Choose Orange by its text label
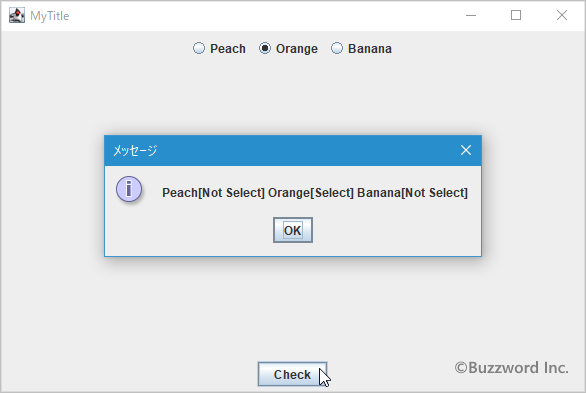The image size is (586, 393). click(297, 49)
